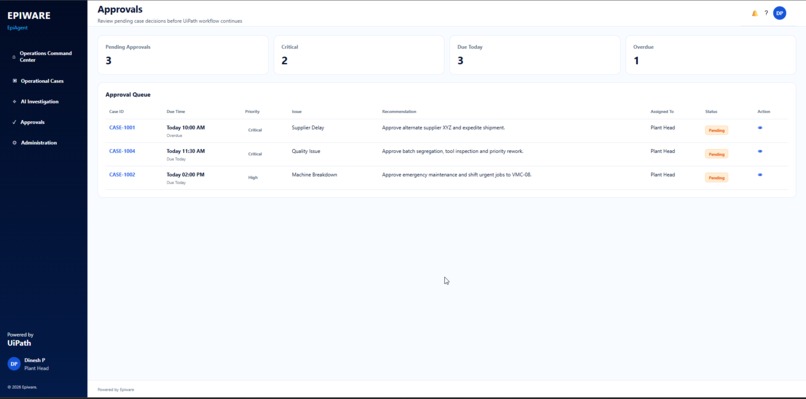The width and height of the screenshot is (806, 399).
Task: Click the 'Machine Breakdown' issue cell
Action: (315, 175)
